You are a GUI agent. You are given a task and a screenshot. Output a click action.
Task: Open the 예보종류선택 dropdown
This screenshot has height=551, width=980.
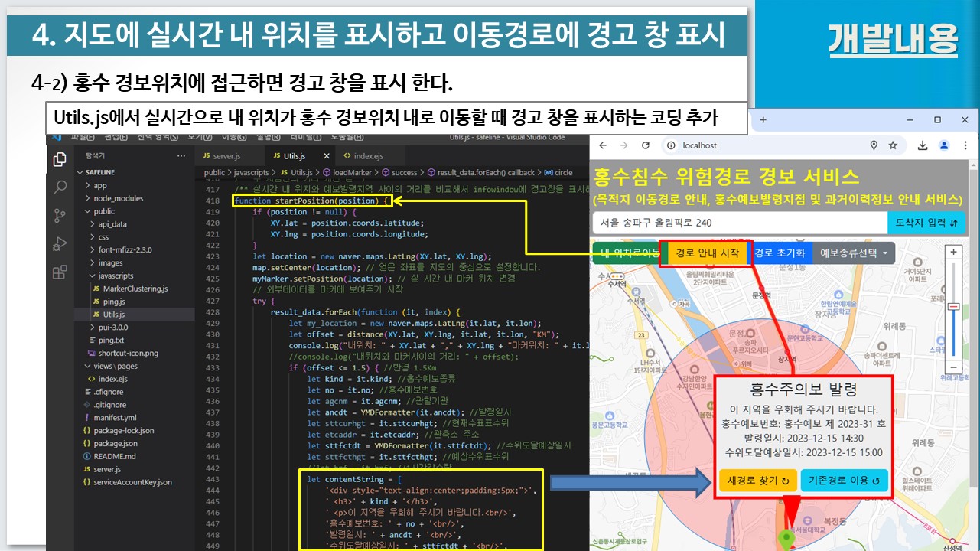coord(854,253)
